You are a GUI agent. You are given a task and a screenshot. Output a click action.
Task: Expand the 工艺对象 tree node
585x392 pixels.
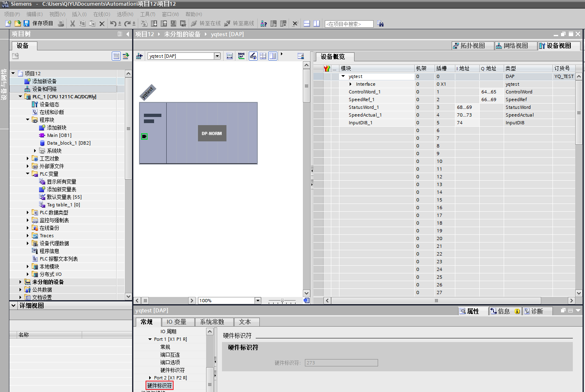tap(28, 158)
